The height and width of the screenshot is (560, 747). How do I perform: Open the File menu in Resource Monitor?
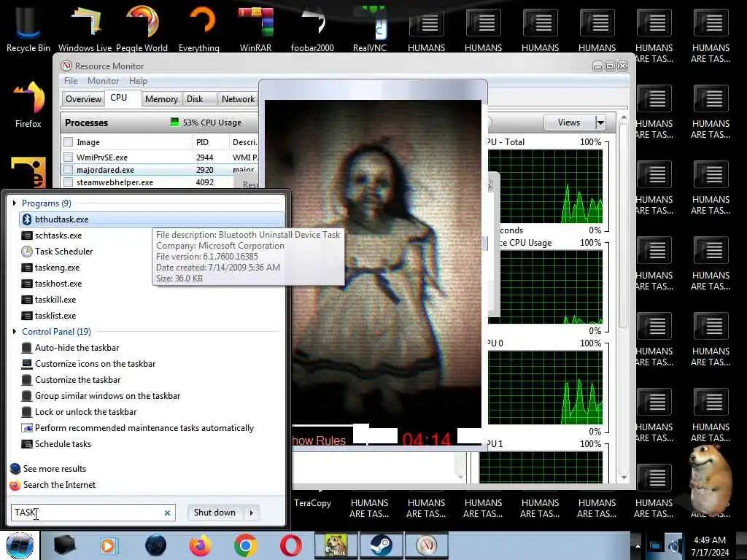[x=71, y=81]
